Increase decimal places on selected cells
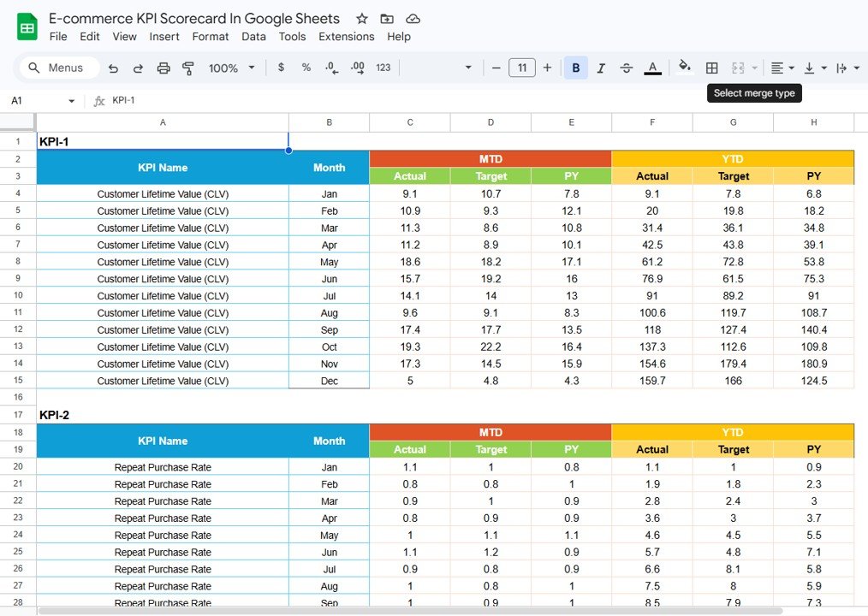868x616 pixels. 357,68
